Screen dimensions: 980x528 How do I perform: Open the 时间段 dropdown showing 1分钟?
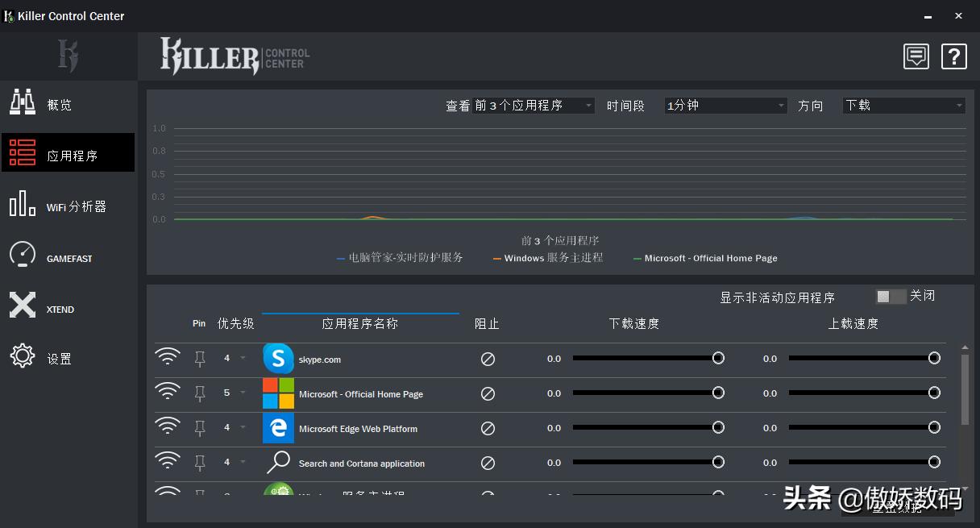click(x=724, y=105)
